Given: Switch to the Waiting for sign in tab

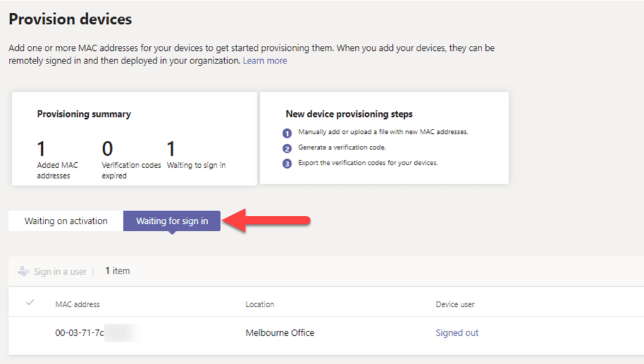Looking at the screenshot, I should 172,221.
